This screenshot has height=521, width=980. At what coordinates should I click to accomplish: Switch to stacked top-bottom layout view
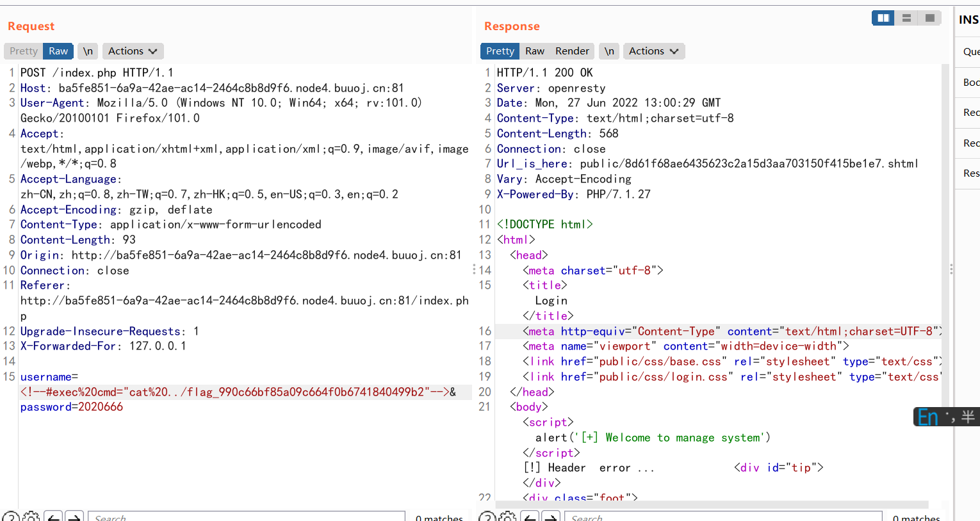click(x=906, y=18)
